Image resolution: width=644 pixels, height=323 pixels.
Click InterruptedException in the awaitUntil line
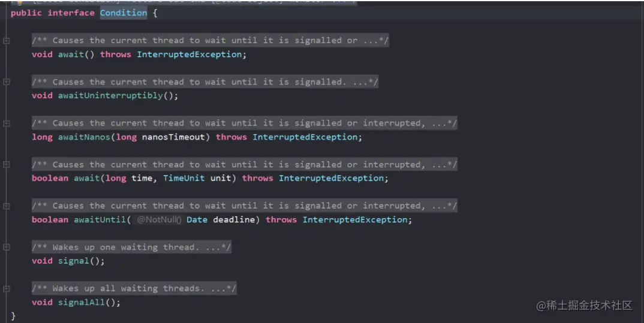tap(355, 219)
